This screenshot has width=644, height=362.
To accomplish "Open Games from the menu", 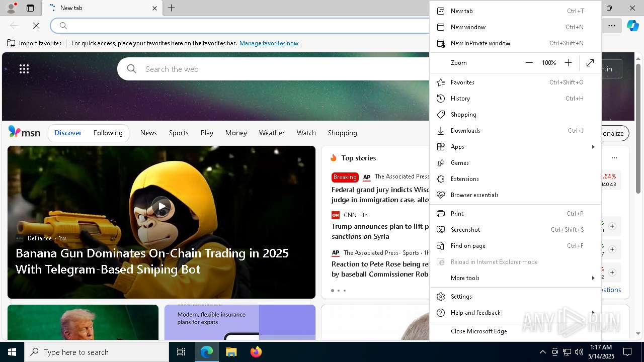I will click(515, 163).
